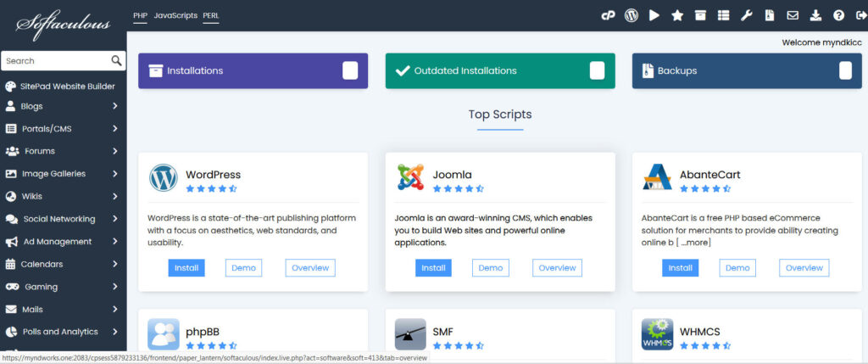The image size is (868, 364).
Task: Open all installations via top bar box icon
Action: (x=700, y=15)
